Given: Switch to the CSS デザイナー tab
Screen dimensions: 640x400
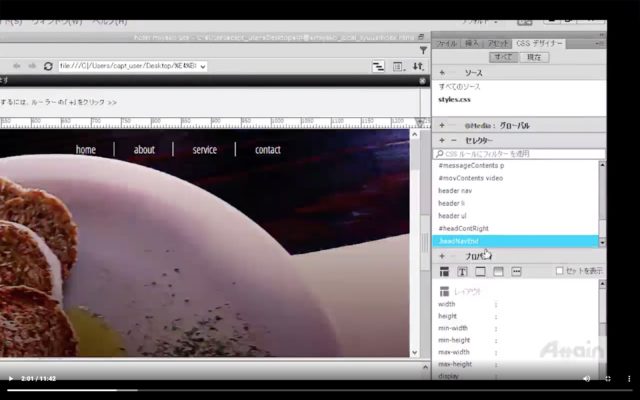Looking at the screenshot, I should pyautogui.click(x=539, y=44).
